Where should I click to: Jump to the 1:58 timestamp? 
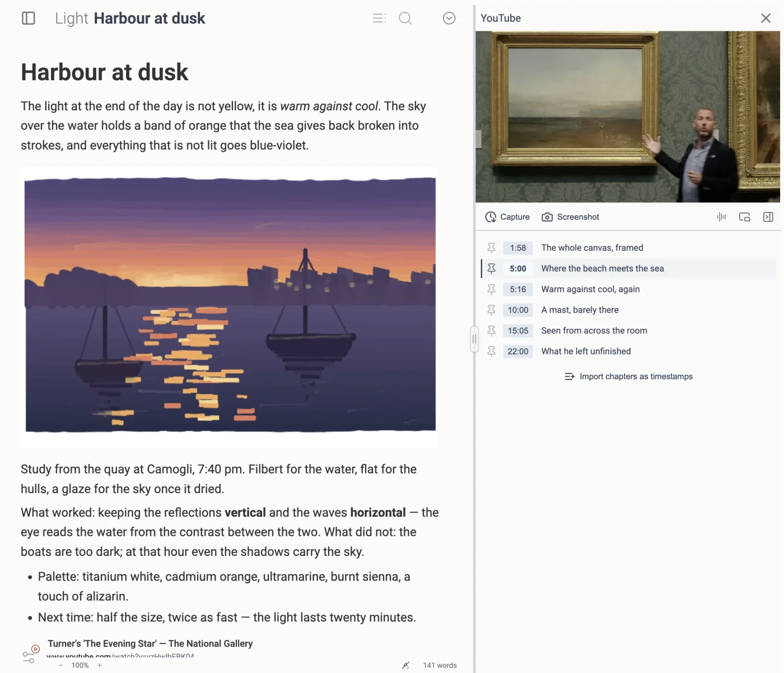tap(518, 248)
